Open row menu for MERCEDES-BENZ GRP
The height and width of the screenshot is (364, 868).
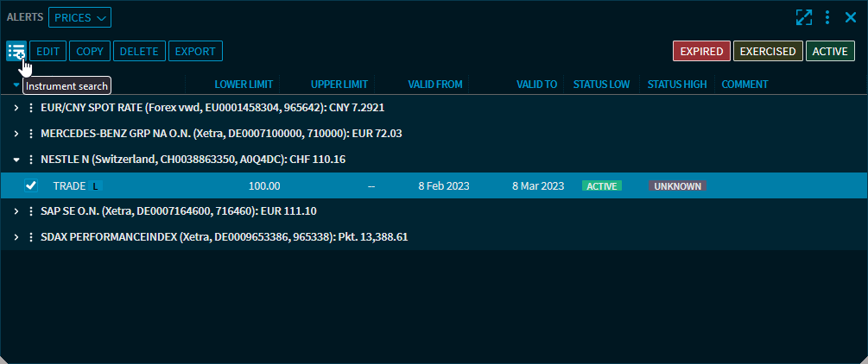coord(31,134)
